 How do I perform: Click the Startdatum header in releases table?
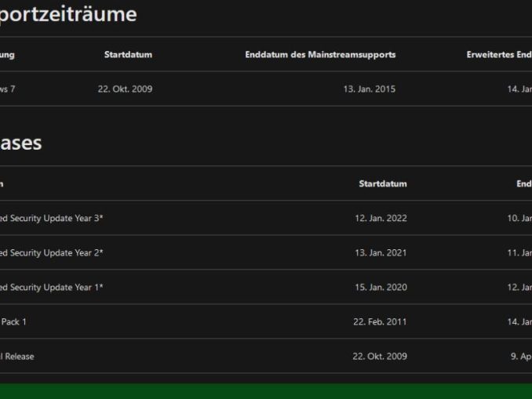(x=383, y=183)
